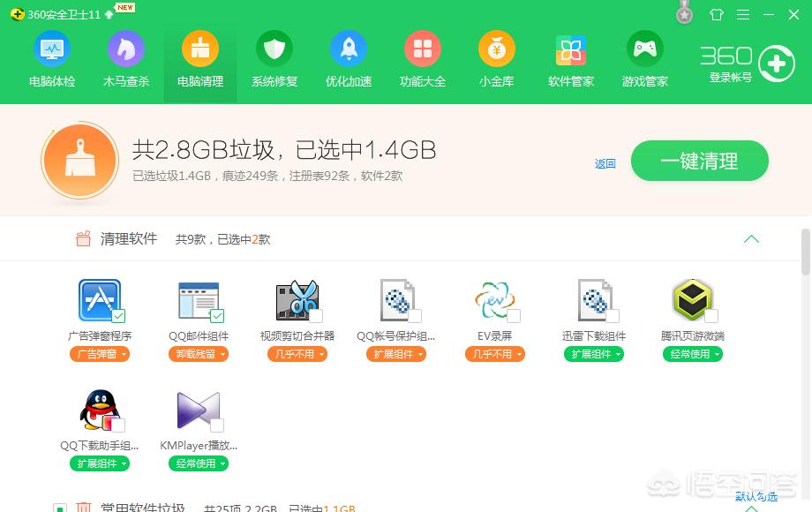The height and width of the screenshot is (512, 812).
Task: Click the 迅雷下载组件 file icon
Action: pos(595,300)
